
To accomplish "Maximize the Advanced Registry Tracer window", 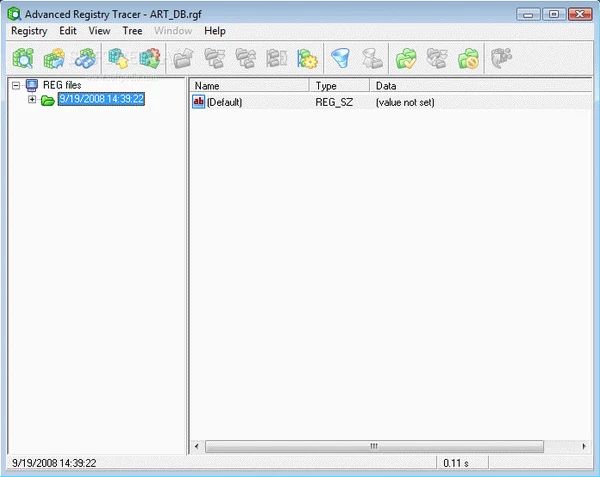I will [x=554, y=15].
